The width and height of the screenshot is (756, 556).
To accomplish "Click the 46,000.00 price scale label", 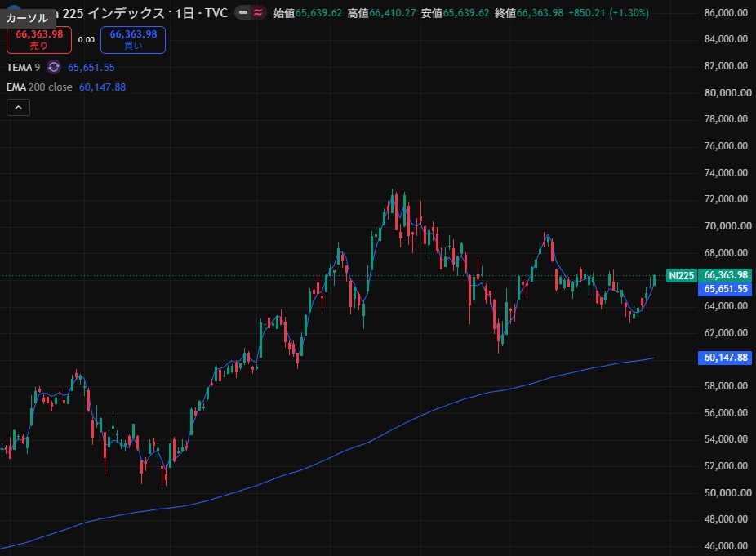I will [x=726, y=546].
